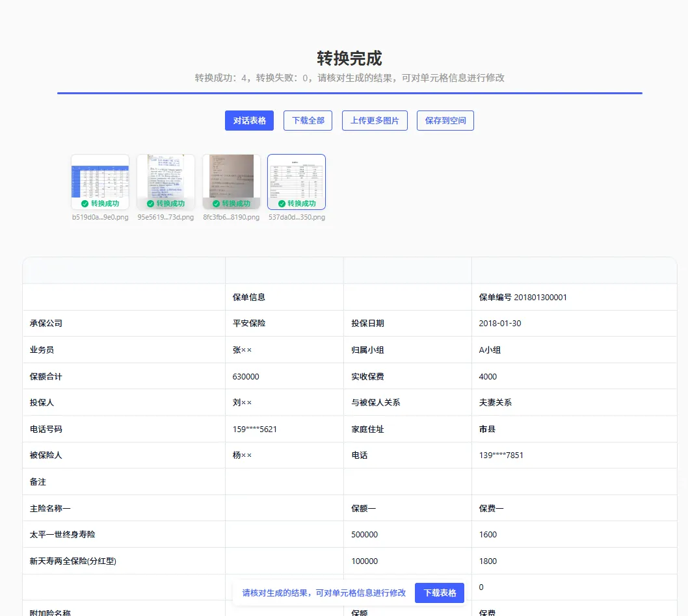Click the 保额一 header cell

click(x=408, y=508)
